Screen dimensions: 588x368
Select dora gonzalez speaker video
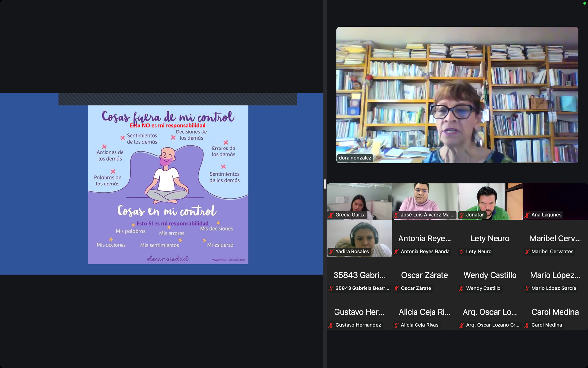[x=457, y=95]
